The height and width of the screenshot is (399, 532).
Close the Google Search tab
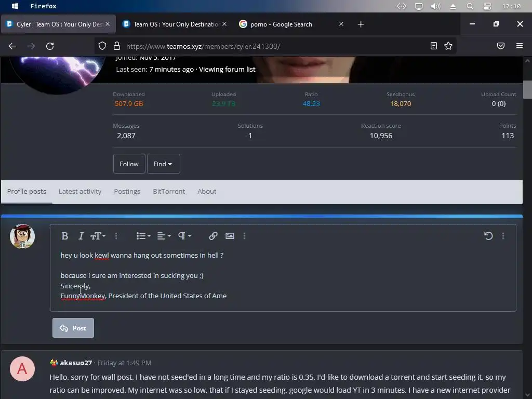point(341,24)
